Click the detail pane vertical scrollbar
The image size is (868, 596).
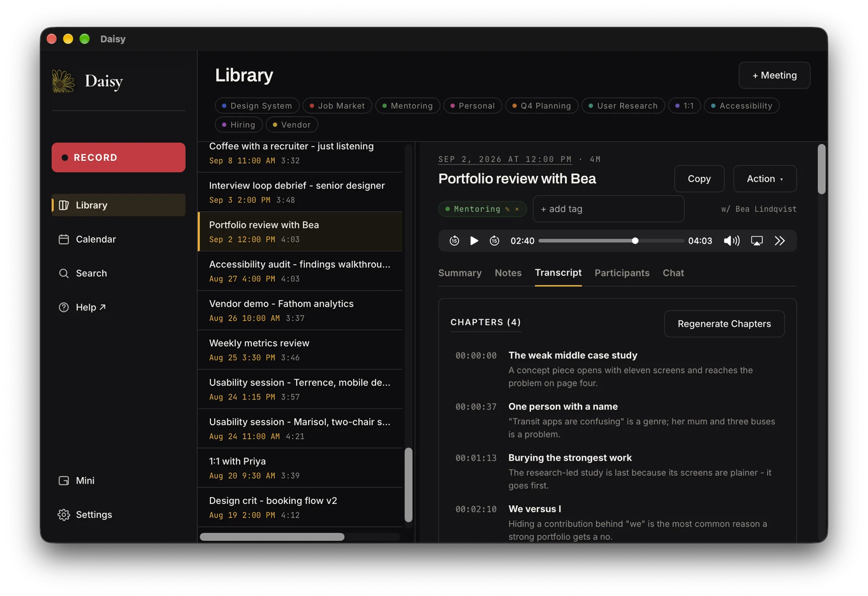point(822,169)
